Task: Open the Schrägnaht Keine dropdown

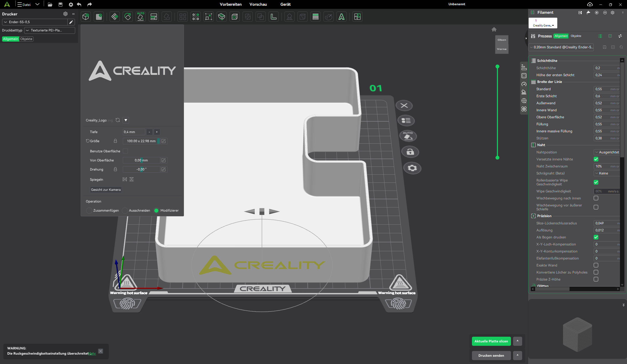Action: coord(607,173)
